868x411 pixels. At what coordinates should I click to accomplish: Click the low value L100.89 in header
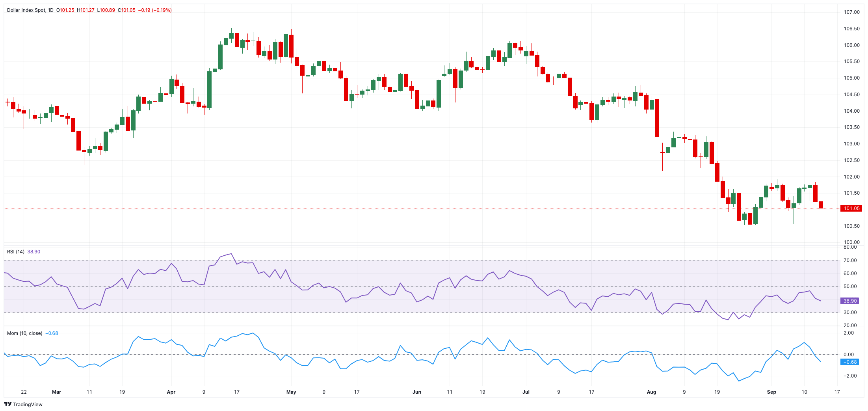[x=106, y=10]
